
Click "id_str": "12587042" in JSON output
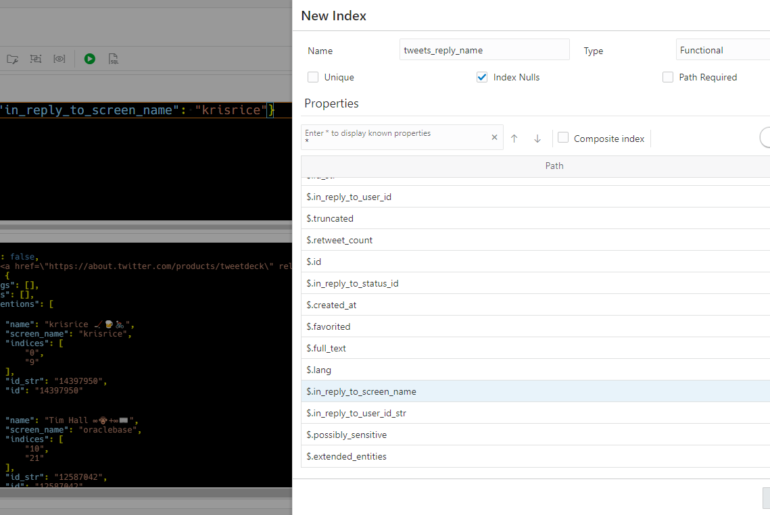(55, 477)
